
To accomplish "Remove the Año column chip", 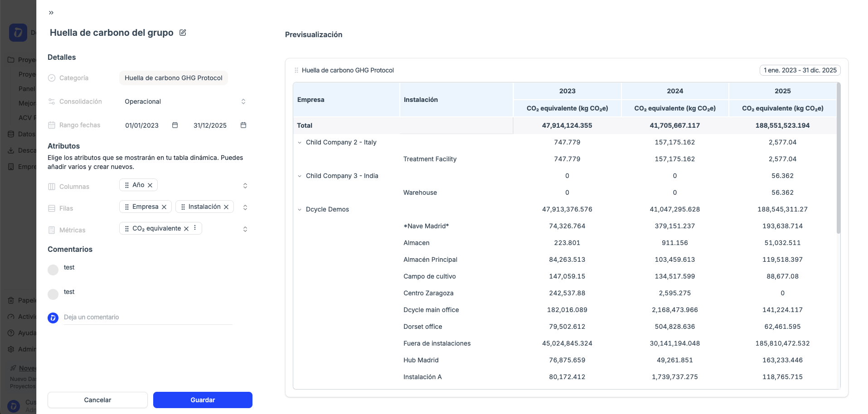I will 150,185.
